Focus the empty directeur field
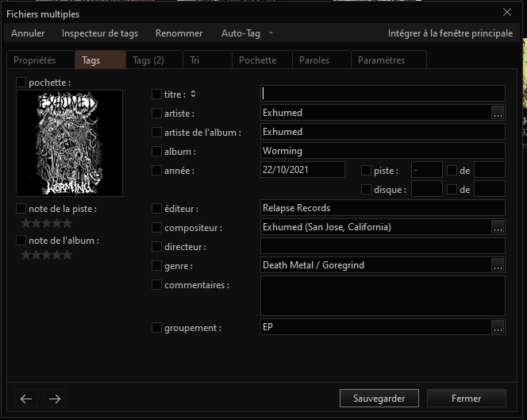 pos(383,246)
